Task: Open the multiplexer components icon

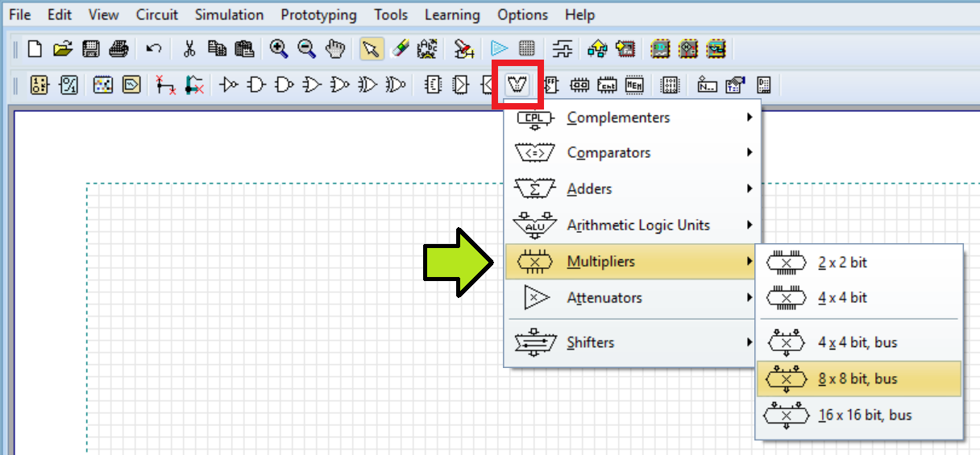Action: (461, 84)
